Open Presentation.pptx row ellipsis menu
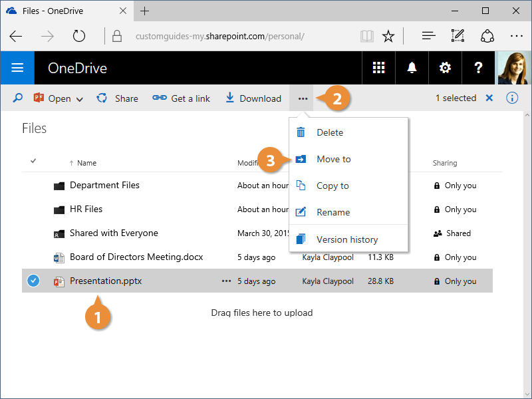This screenshot has width=532, height=399. pyautogui.click(x=226, y=281)
